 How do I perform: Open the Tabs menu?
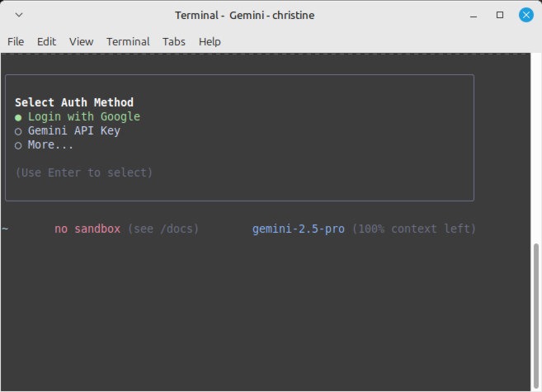tap(174, 42)
